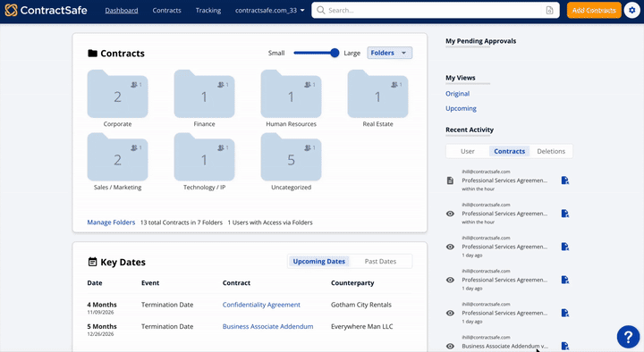Click the calendar icon beside Key Dates

click(93, 262)
